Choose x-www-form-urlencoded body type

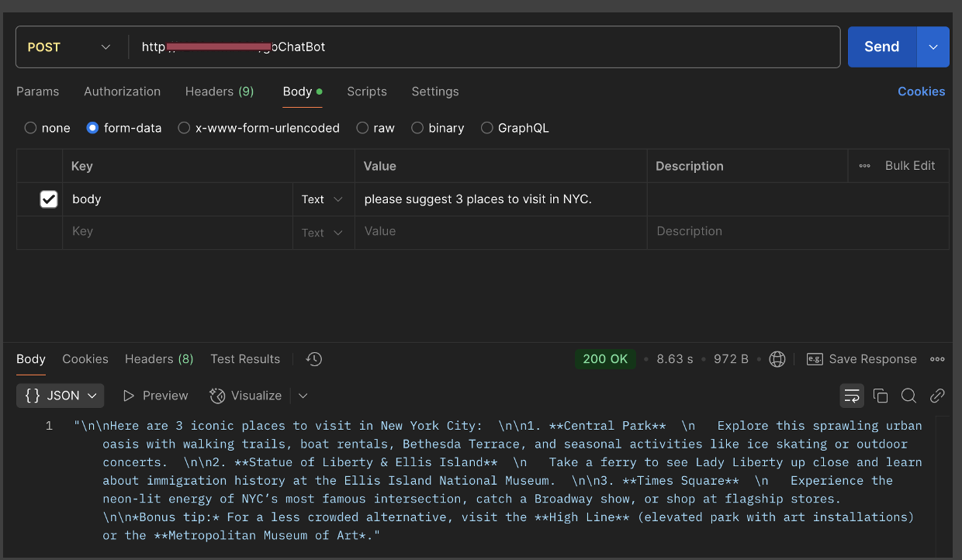pyautogui.click(x=184, y=128)
